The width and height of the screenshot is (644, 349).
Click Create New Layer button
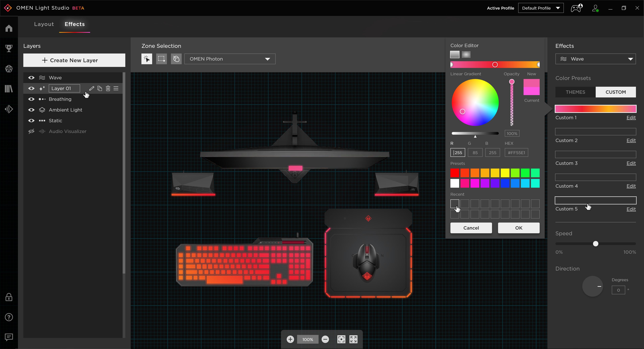coord(74,60)
